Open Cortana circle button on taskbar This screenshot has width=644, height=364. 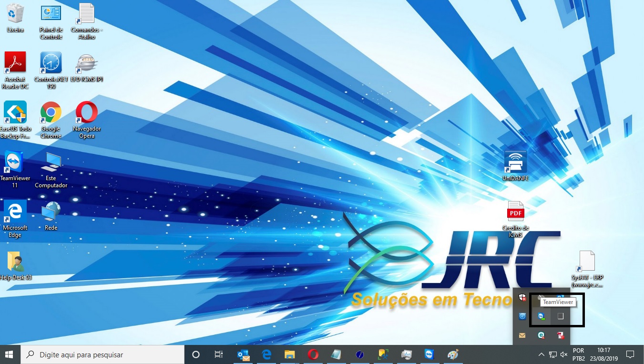(x=195, y=354)
